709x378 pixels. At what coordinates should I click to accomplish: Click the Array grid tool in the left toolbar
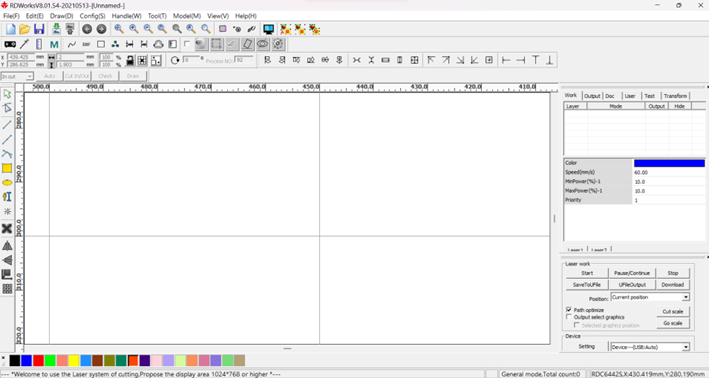7,289
